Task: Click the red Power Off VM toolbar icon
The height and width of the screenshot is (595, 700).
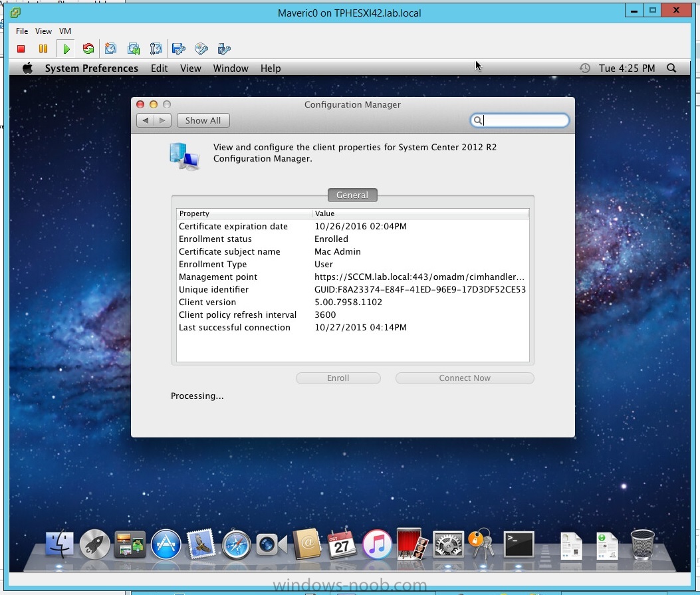Action: [x=21, y=49]
